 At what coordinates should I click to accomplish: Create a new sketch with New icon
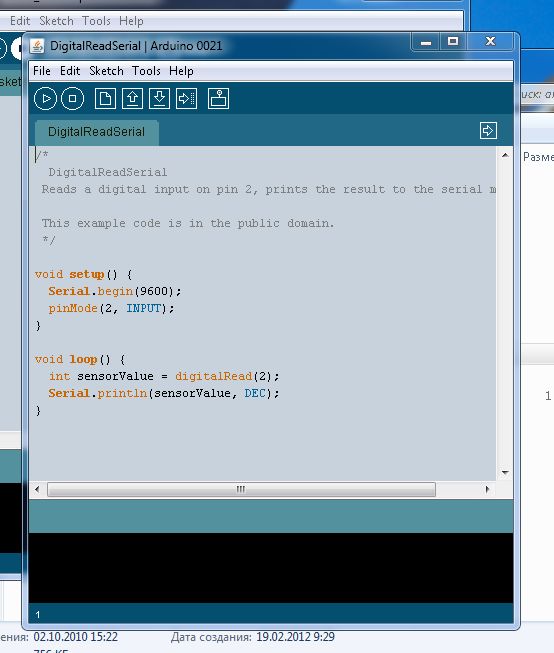coord(105,99)
